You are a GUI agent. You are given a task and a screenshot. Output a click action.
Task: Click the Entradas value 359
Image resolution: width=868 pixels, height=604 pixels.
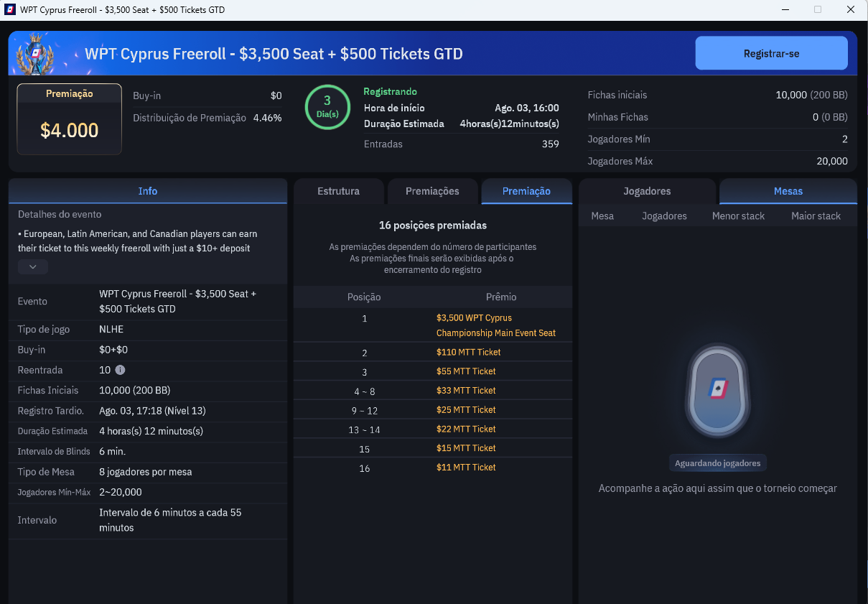pyautogui.click(x=551, y=144)
